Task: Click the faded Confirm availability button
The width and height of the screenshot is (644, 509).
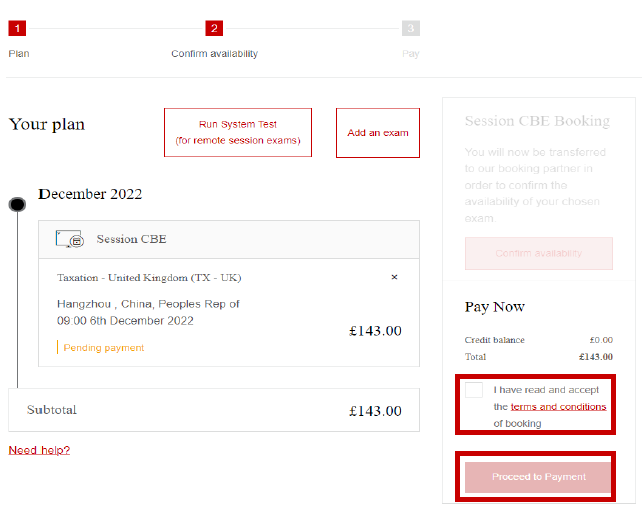Action: (x=538, y=253)
